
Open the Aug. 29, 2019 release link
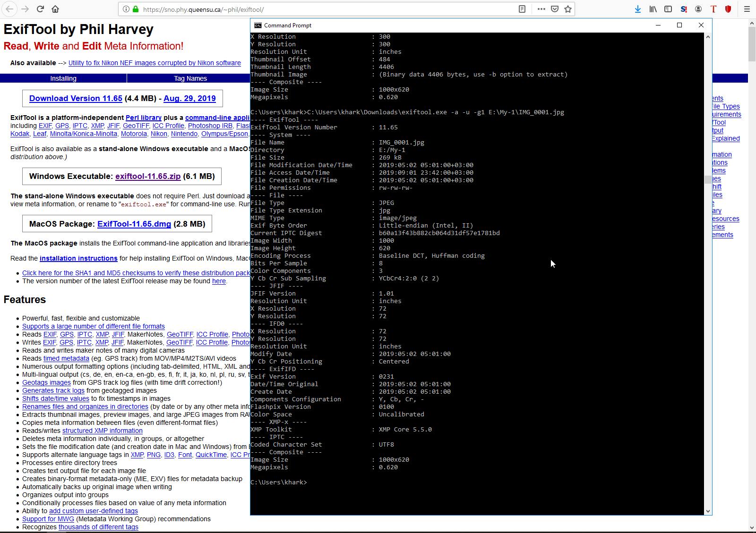[189, 98]
